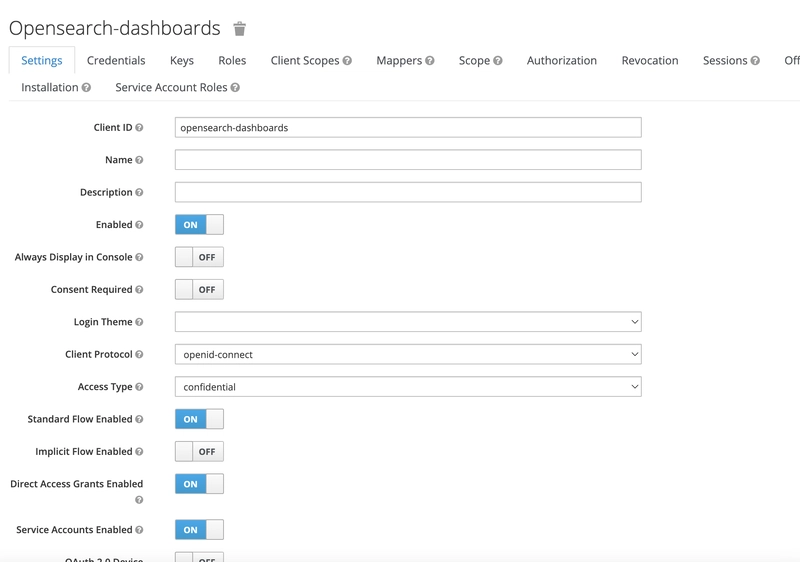Toggle Service Accounts Enabled switch
Screen dimensions: 800x562
199,529
